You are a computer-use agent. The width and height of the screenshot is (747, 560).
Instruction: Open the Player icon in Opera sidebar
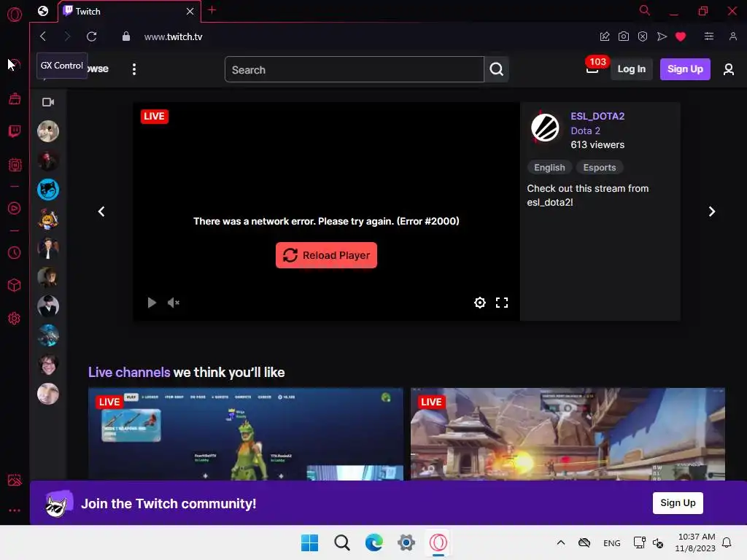pos(15,208)
